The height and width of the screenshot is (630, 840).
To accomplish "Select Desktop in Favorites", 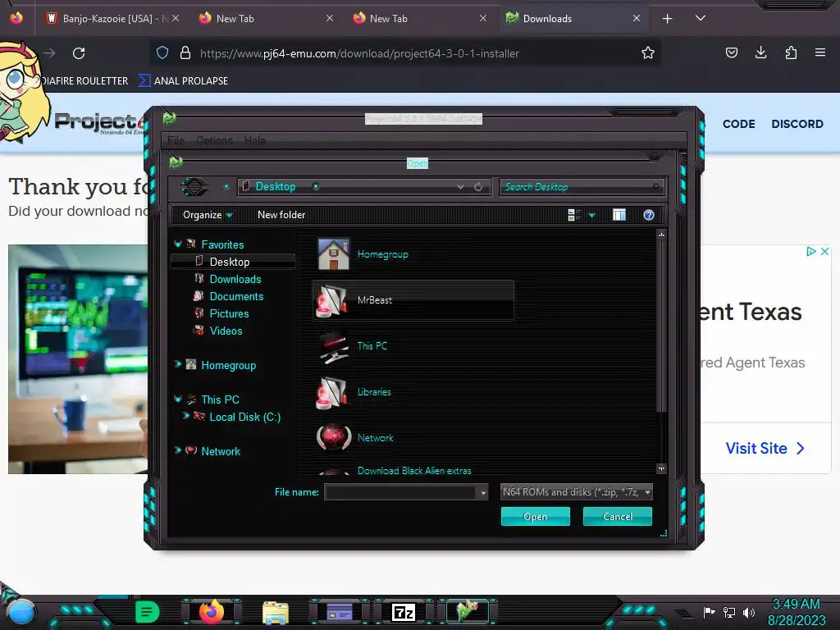I will [x=232, y=262].
